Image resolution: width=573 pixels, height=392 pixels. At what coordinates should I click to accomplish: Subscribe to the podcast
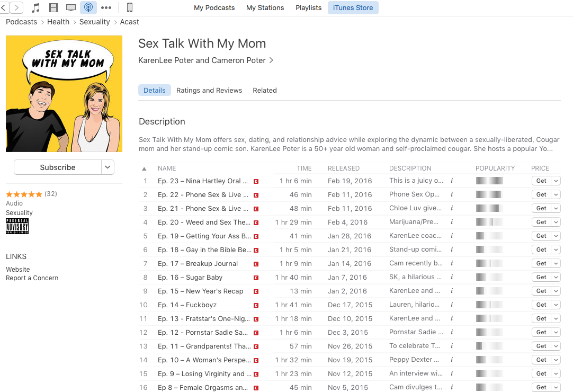(58, 167)
